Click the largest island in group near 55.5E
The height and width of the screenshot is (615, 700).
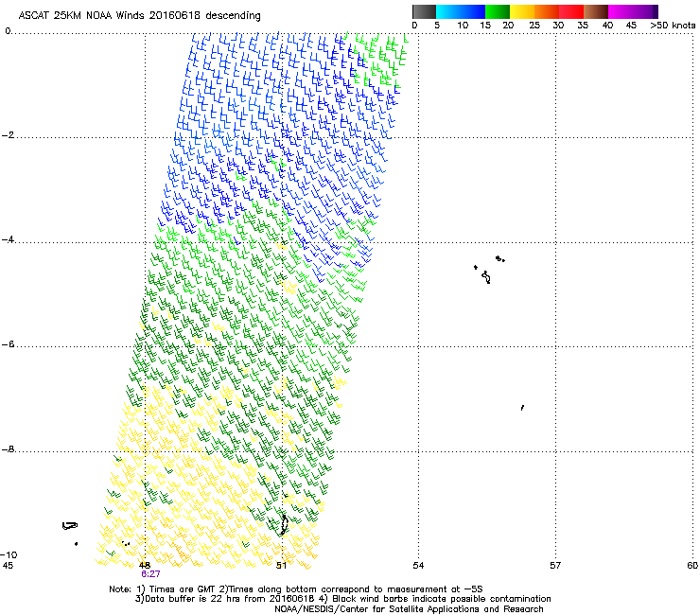click(486, 277)
